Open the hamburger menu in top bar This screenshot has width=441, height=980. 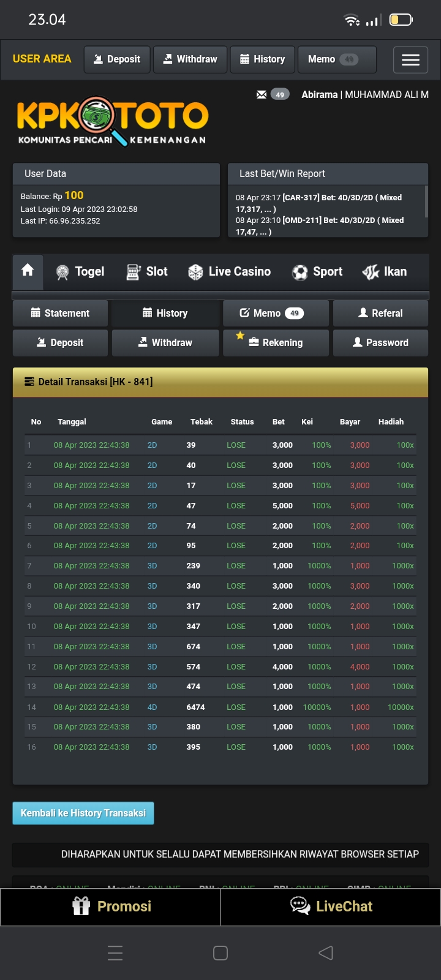[x=410, y=59]
